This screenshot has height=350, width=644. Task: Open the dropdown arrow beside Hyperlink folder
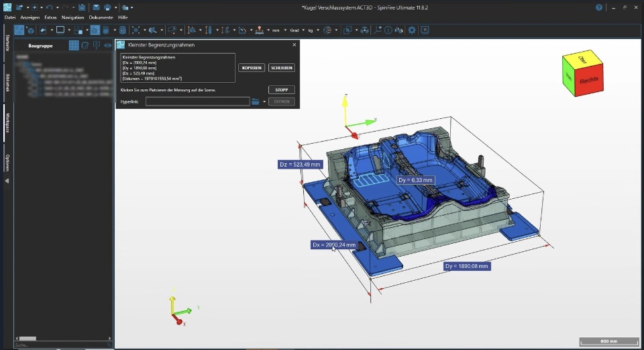(x=264, y=101)
